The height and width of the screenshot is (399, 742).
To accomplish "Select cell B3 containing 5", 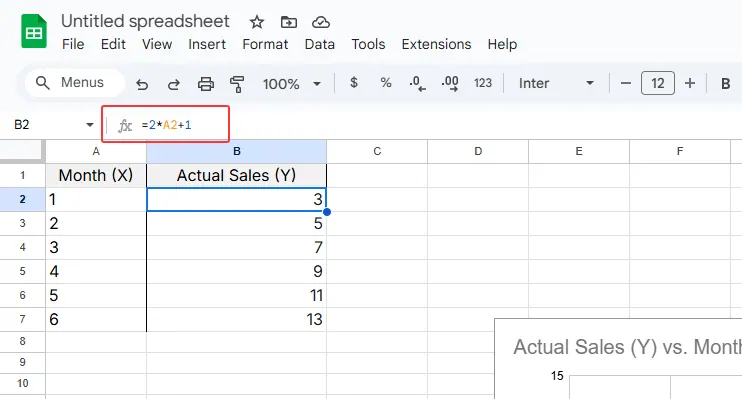I will click(237, 223).
